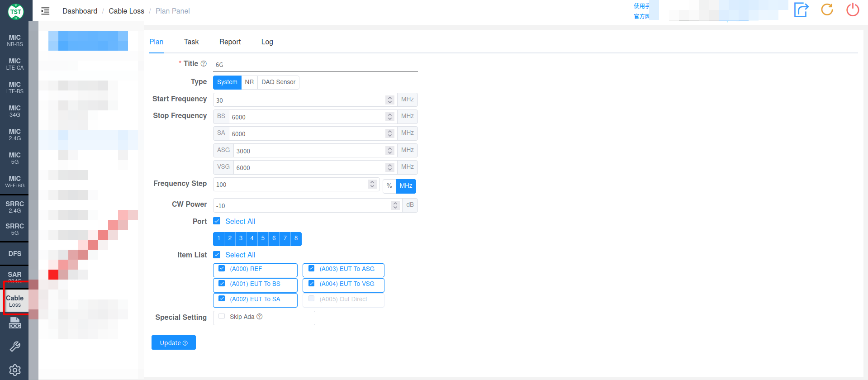Click the orange refresh icon

click(827, 9)
